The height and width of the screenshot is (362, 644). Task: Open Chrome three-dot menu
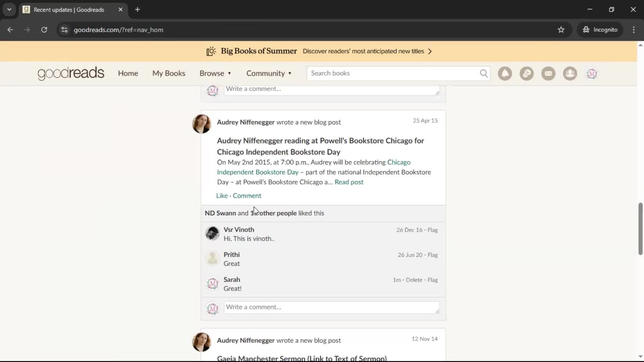[x=634, y=30]
